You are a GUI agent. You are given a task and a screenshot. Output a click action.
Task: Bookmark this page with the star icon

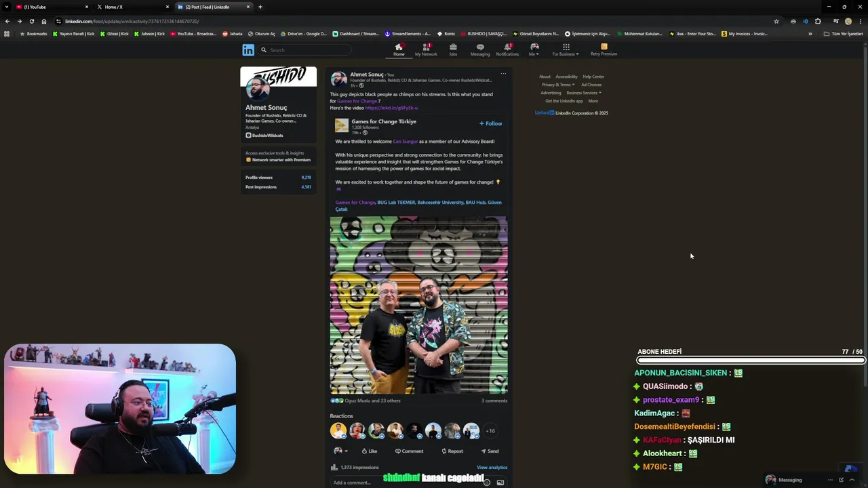(x=776, y=21)
